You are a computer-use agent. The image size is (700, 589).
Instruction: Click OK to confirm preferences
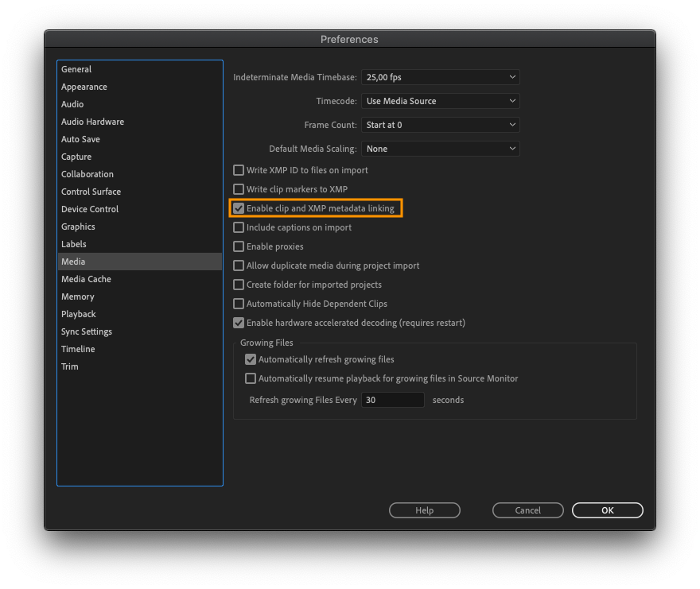pos(608,510)
